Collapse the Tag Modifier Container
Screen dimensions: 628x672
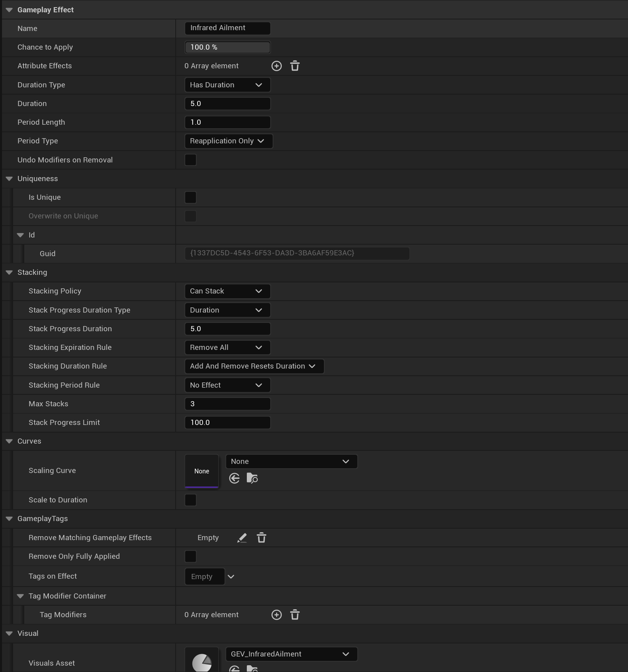tap(20, 596)
